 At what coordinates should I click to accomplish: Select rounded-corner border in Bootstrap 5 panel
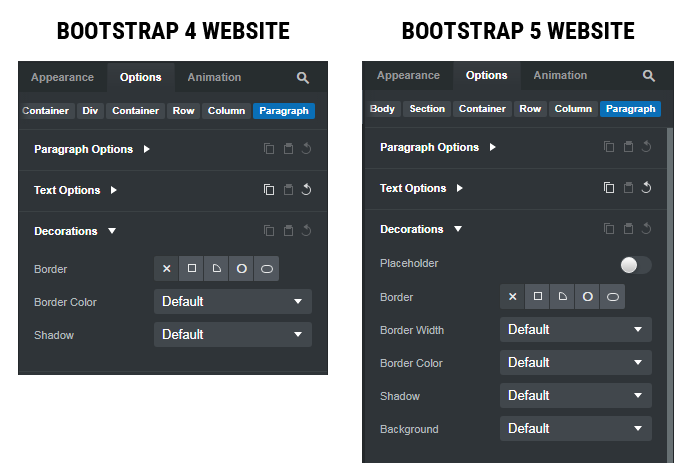coord(563,296)
